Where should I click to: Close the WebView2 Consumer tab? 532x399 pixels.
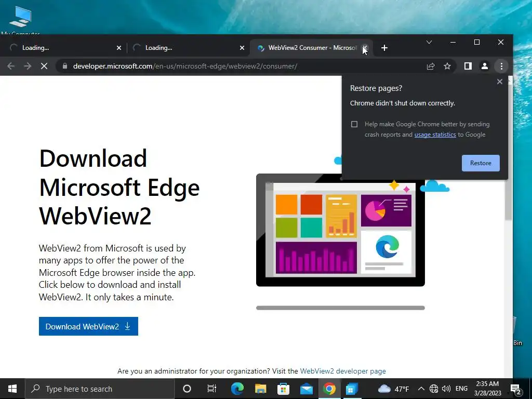(x=365, y=48)
